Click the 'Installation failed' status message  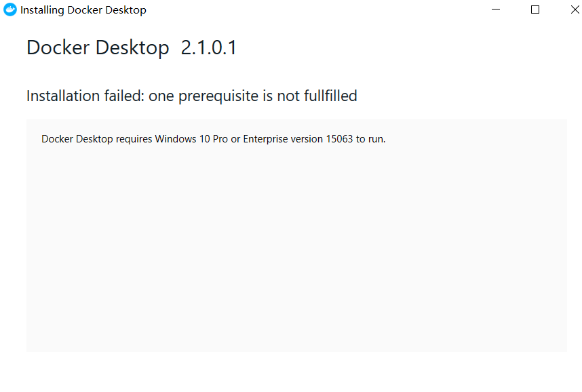(x=191, y=96)
